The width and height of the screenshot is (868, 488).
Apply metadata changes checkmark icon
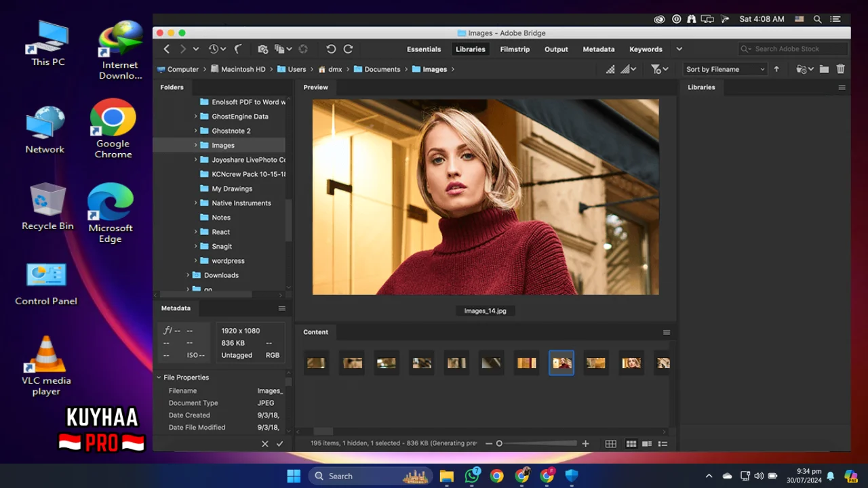point(279,444)
